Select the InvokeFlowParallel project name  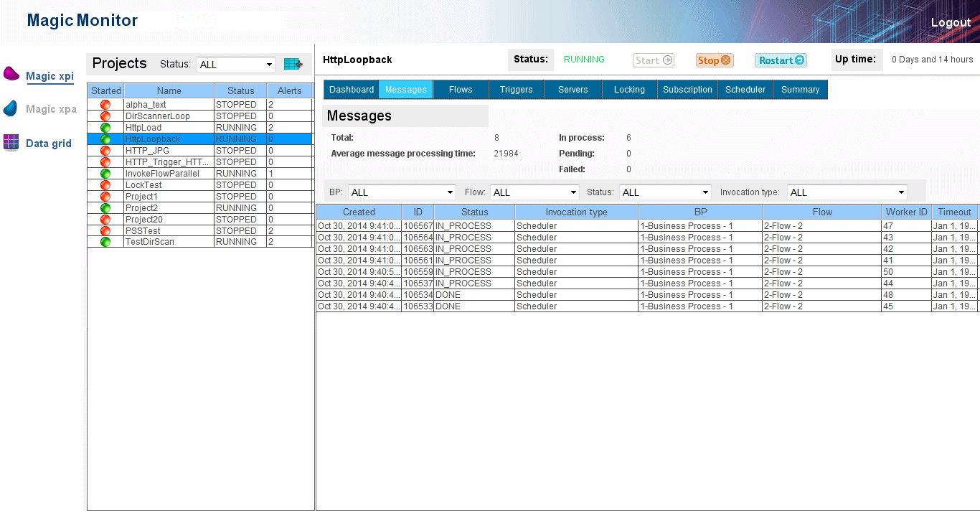(162, 174)
